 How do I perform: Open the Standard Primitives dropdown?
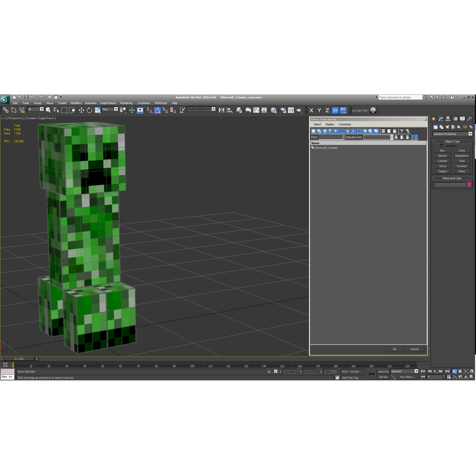pos(470,134)
